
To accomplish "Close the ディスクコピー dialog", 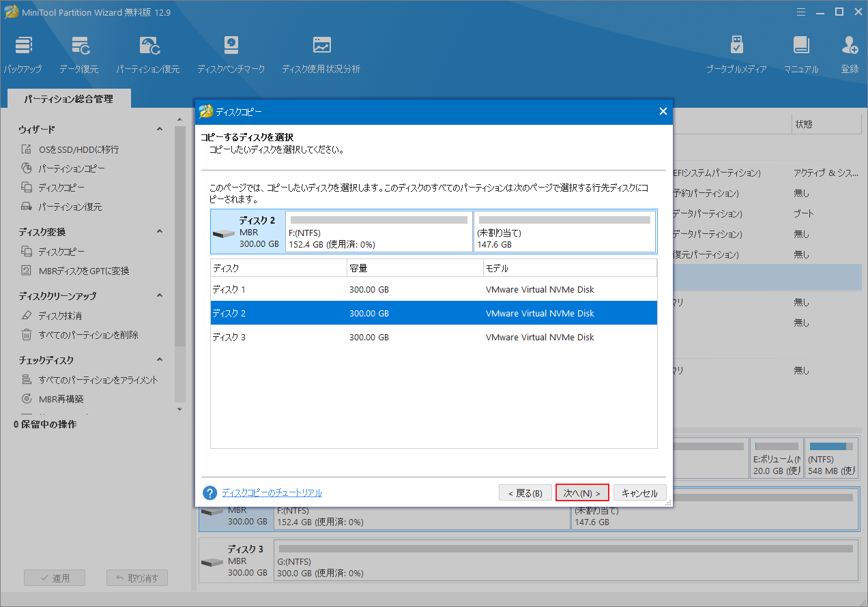I will click(x=663, y=111).
